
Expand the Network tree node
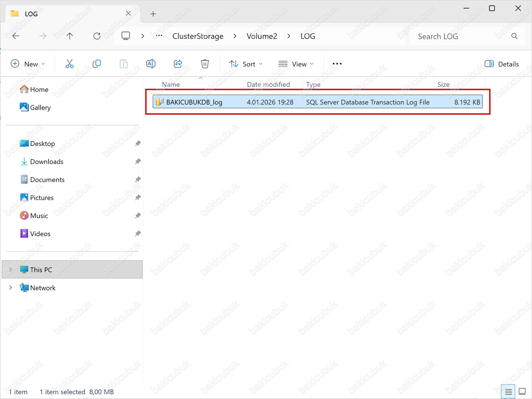[x=11, y=288]
